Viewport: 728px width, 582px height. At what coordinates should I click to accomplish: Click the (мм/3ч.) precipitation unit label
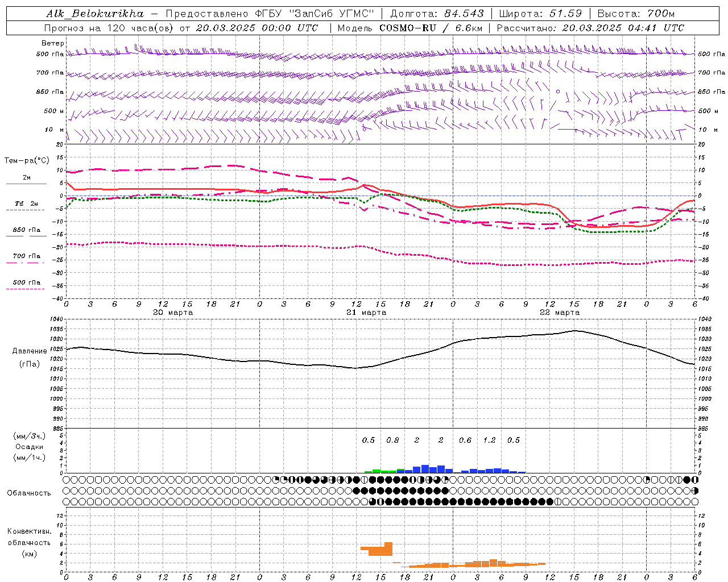tap(29, 436)
